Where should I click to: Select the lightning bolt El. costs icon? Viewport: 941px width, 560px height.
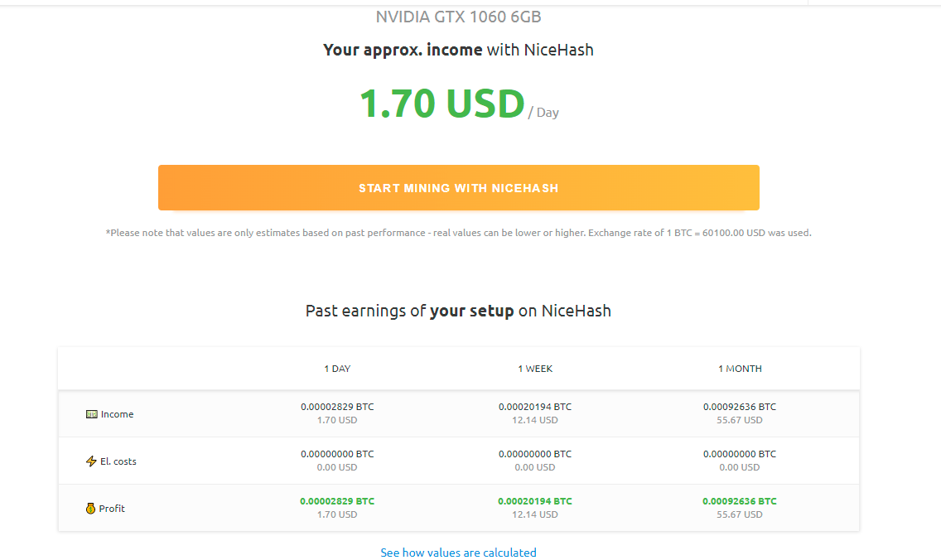pyautogui.click(x=91, y=461)
